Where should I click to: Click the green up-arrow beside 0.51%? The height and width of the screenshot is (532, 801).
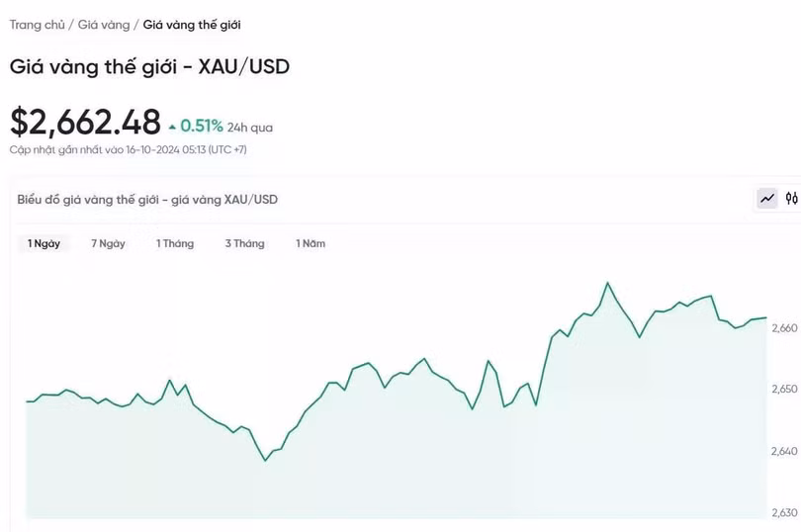point(173,127)
